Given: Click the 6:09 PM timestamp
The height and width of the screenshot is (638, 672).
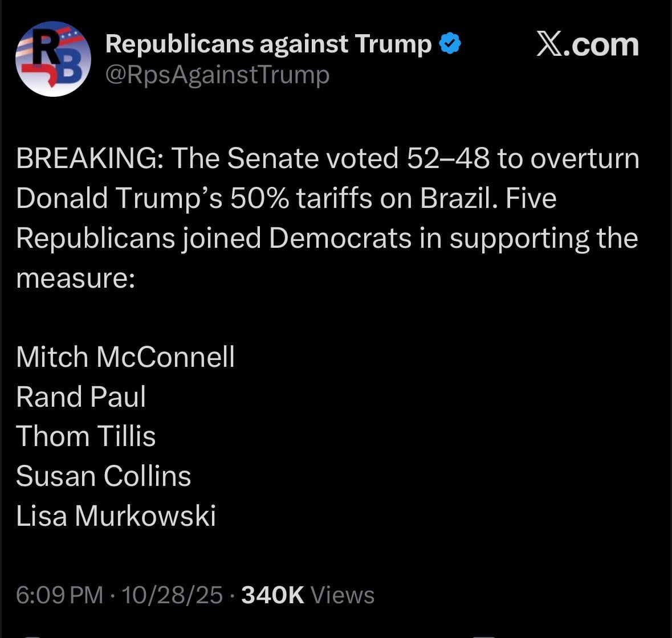Looking at the screenshot, I should coord(59,595).
